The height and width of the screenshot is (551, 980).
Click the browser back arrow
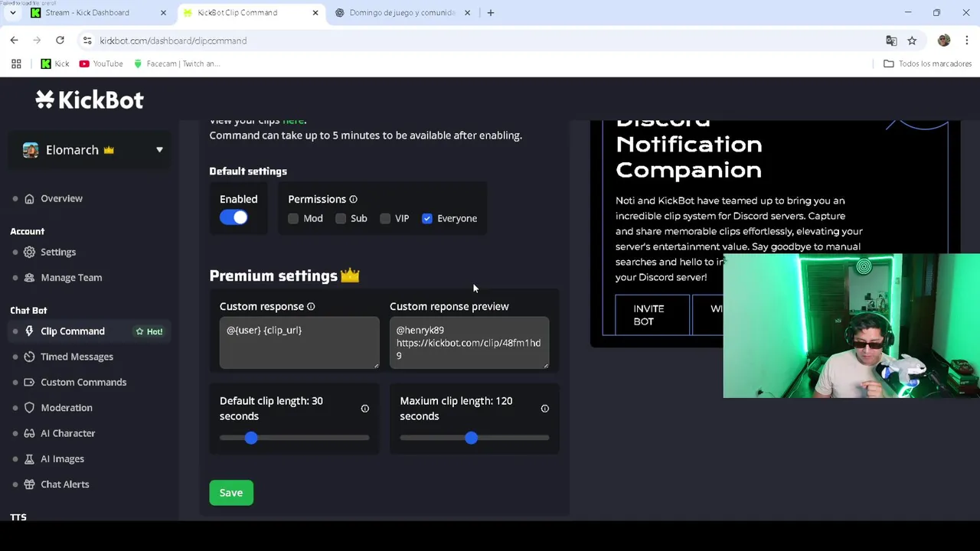tap(15, 41)
